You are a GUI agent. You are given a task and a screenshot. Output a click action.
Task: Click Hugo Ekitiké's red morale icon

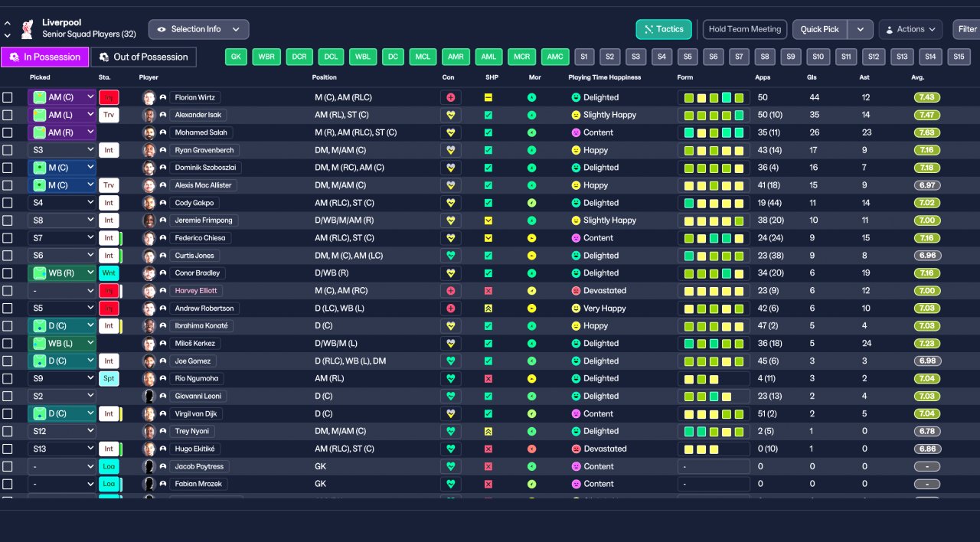click(532, 449)
